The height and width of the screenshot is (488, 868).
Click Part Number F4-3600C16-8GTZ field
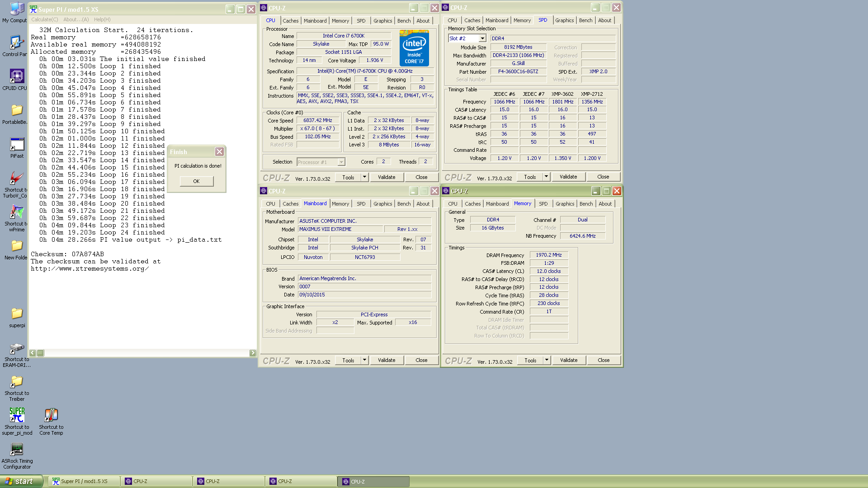click(x=518, y=71)
